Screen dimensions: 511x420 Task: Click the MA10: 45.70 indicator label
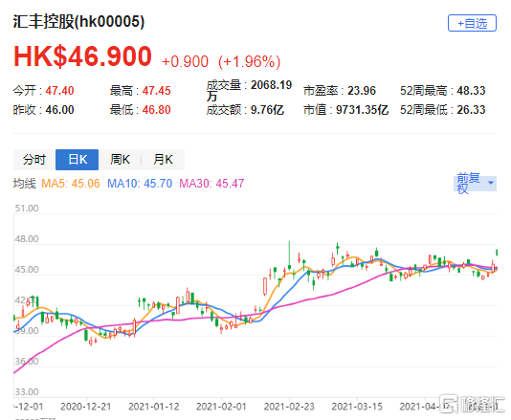(x=140, y=184)
